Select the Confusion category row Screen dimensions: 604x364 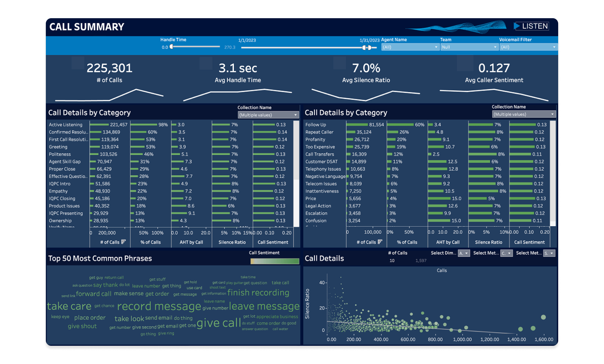click(427, 221)
